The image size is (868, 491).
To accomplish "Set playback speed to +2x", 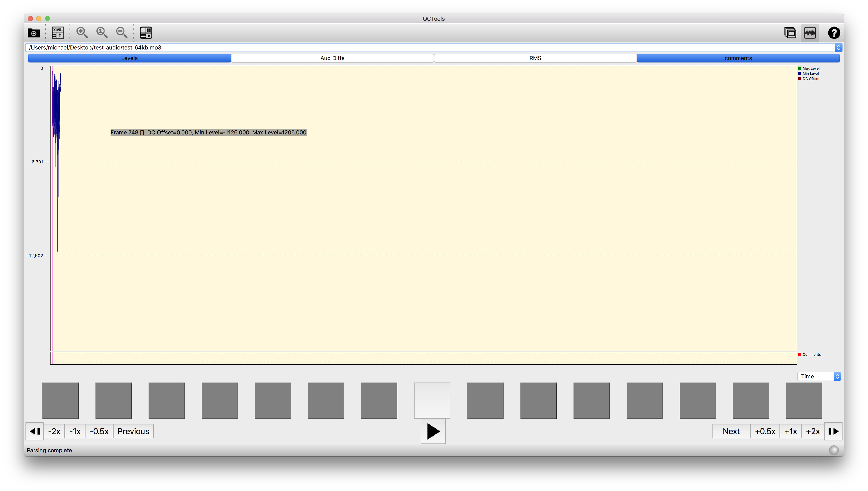I will (813, 431).
